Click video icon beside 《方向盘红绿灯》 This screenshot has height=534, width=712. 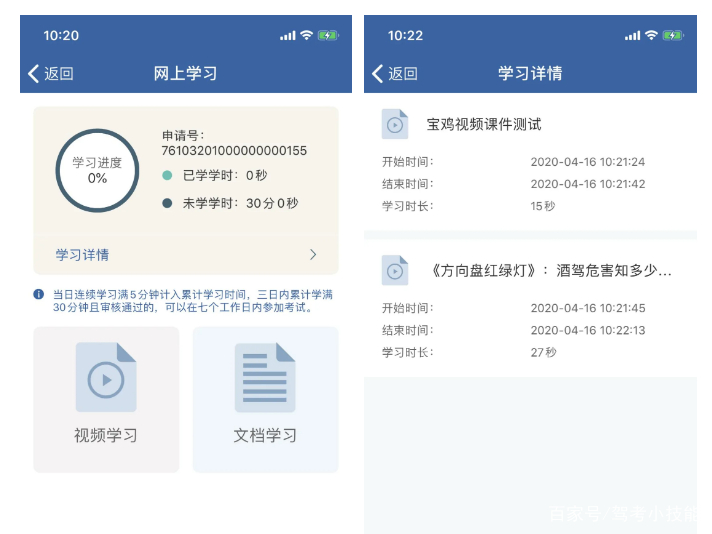[395, 270]
